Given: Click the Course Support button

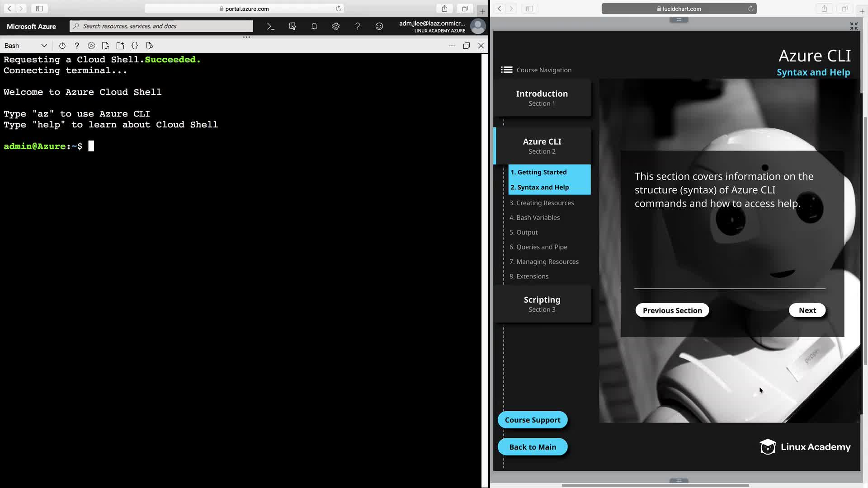Looking at the screenshot, I should coord(533,420).
